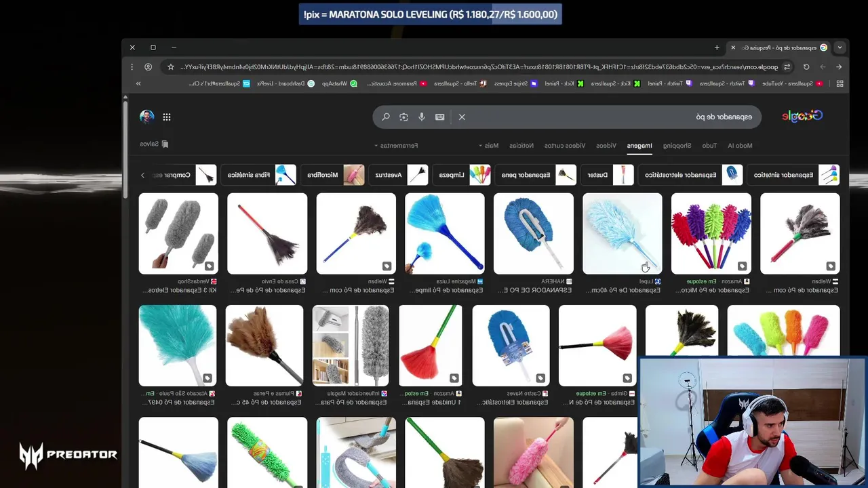Switch to the Shopping tab
This screenshot has width=868, height=488.
[677, 145]
